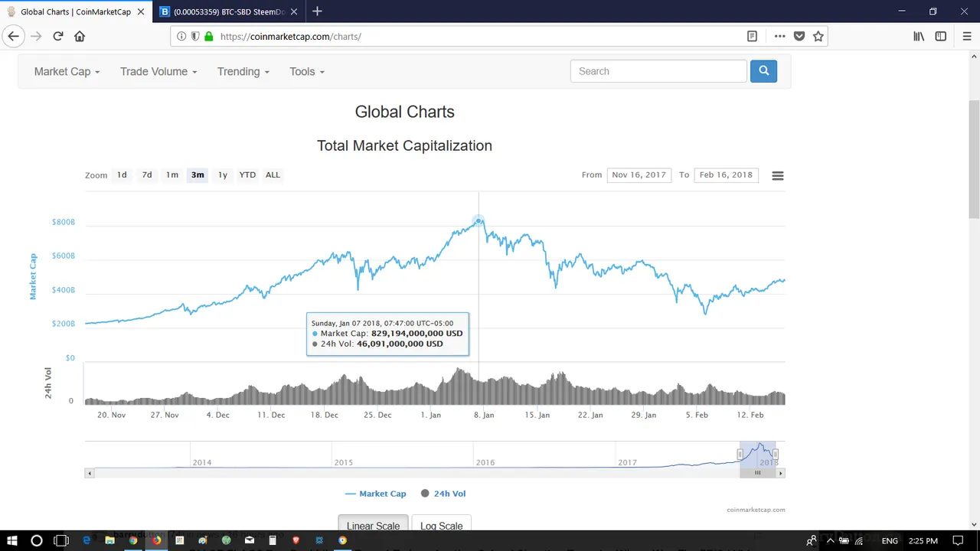Viewport: 980px width, 551px height.
Task: Launch Microsoft Edge from the taskbar
Action: point(87,540)
